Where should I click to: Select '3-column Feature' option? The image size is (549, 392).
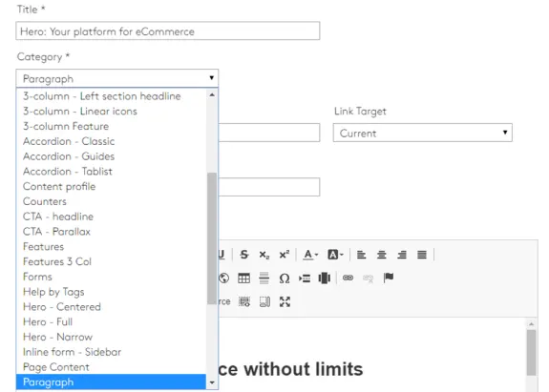tap(112, 126)
